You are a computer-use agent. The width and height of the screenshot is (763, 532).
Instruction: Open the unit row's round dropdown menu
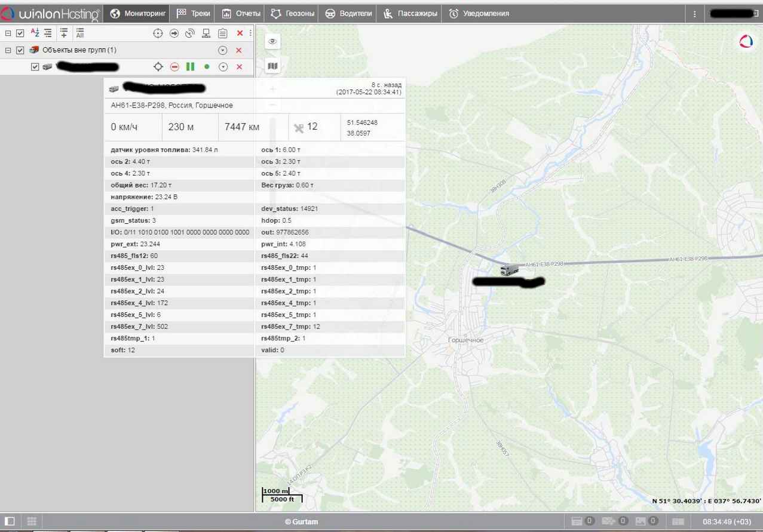(x=223, y=67)
